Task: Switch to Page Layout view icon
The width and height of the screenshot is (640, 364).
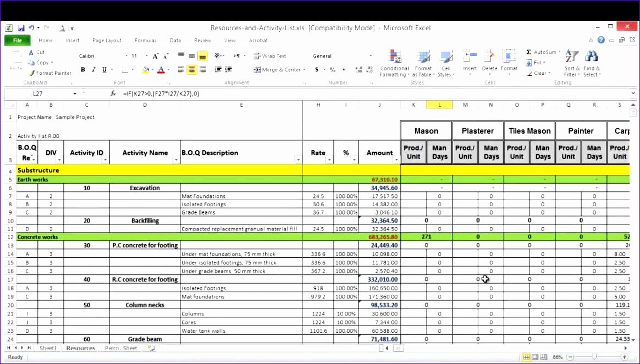Action: 535,357
